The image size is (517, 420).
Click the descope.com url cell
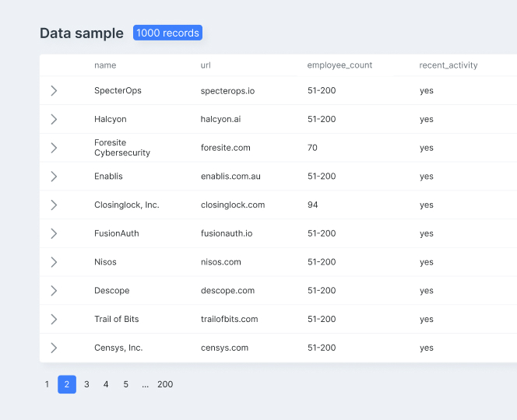tap(227, 291)
